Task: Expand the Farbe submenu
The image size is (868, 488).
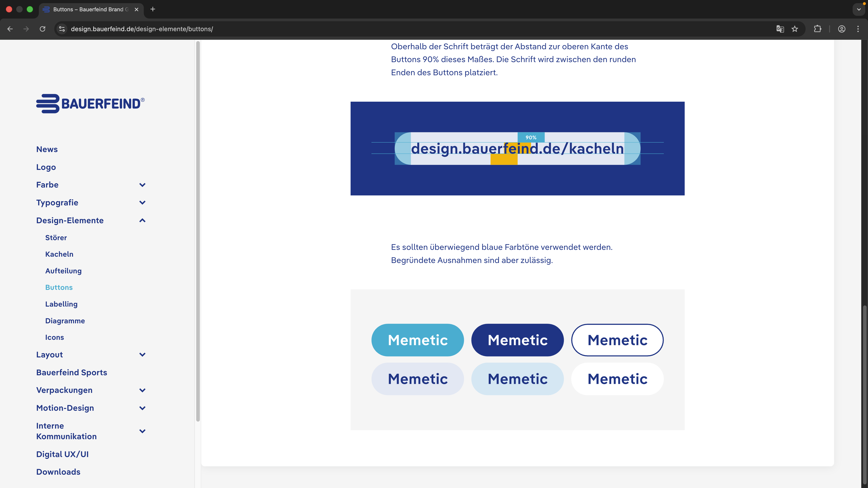Action: (143, 185)
